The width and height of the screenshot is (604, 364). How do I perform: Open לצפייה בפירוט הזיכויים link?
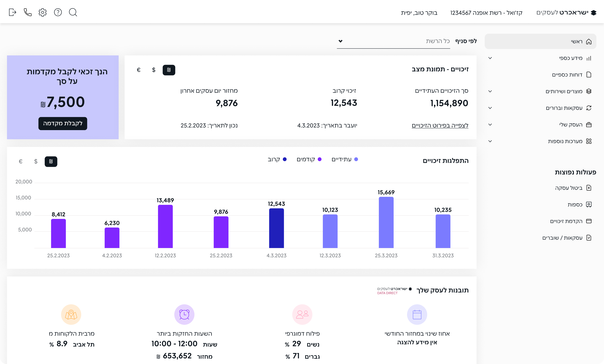click(440, 125)
